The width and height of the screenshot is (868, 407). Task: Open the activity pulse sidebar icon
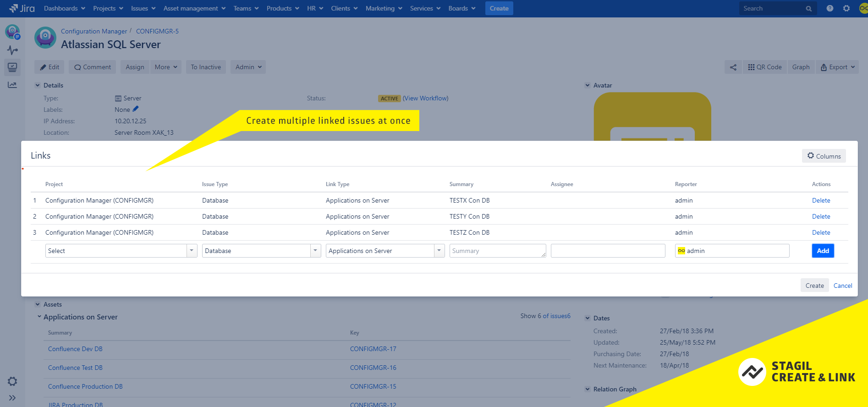pos(12,50)
